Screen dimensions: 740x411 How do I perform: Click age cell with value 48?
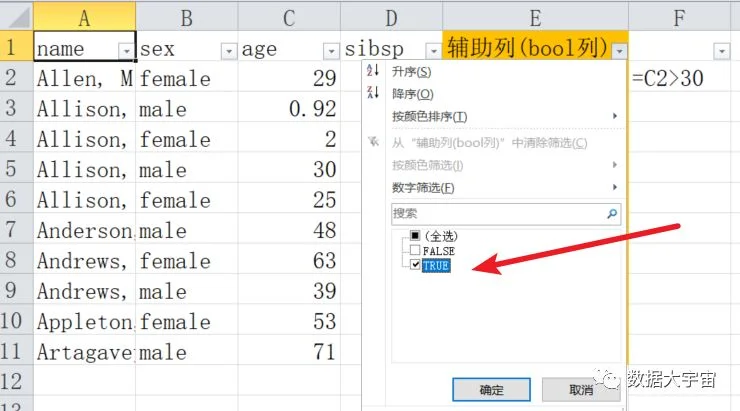point(289,230)
